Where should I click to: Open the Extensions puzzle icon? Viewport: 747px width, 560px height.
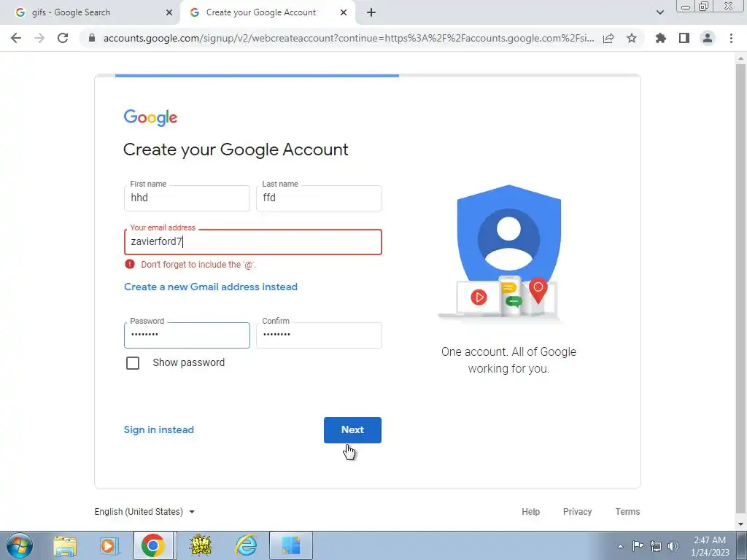(x=661, y=38)
